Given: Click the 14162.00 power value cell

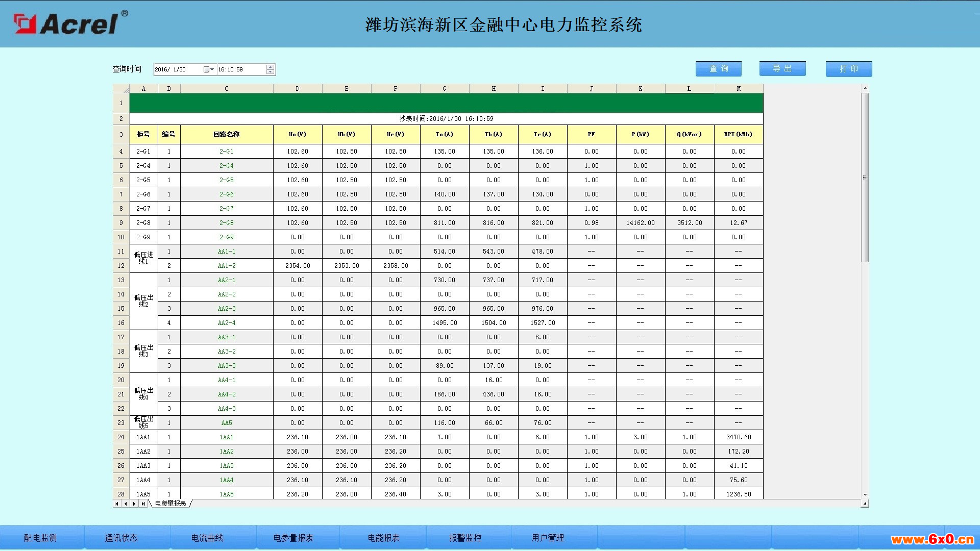Looking at the screenshot, I should coord(641,223).
